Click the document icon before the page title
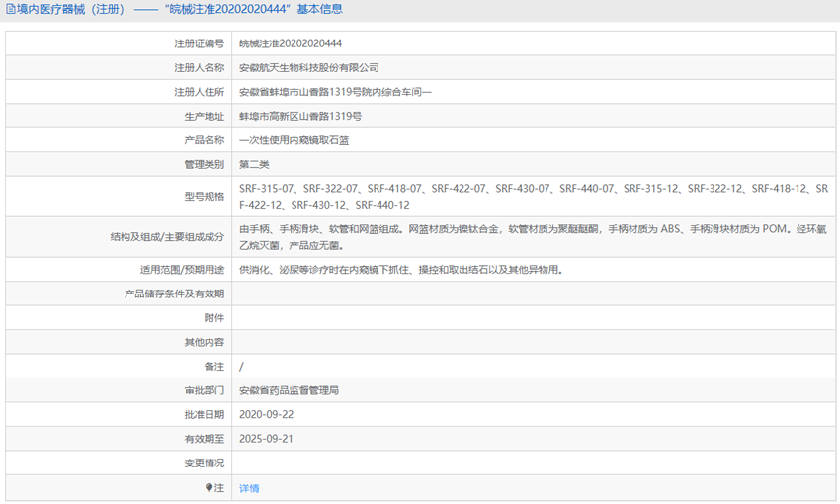Screen dimensions: 840x504 click(10, 9)
